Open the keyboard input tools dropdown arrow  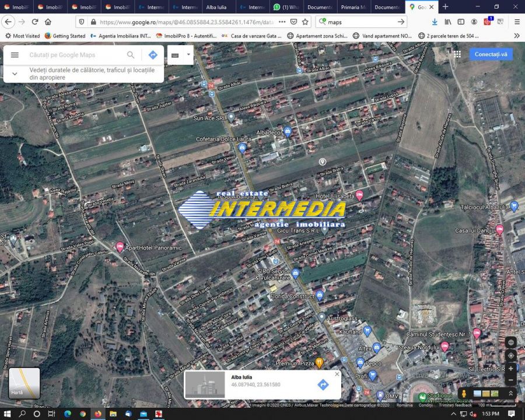pos(188,55)
